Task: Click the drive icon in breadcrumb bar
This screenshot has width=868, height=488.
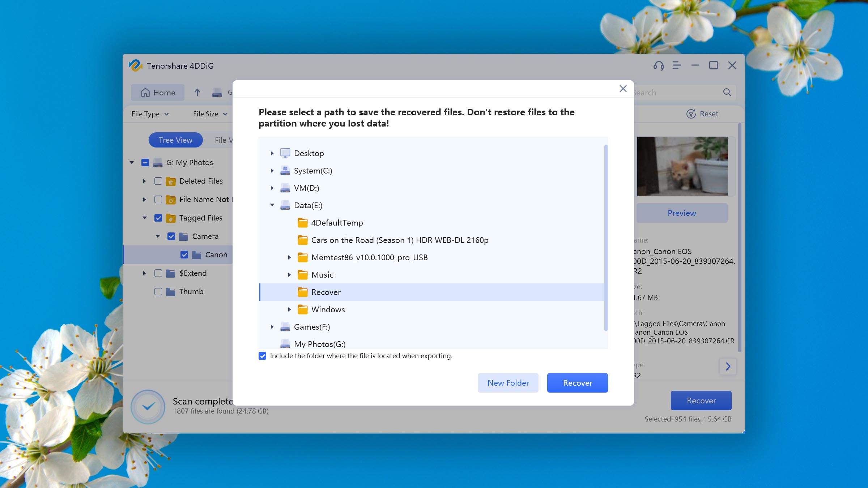Action: tap(217, 93)
